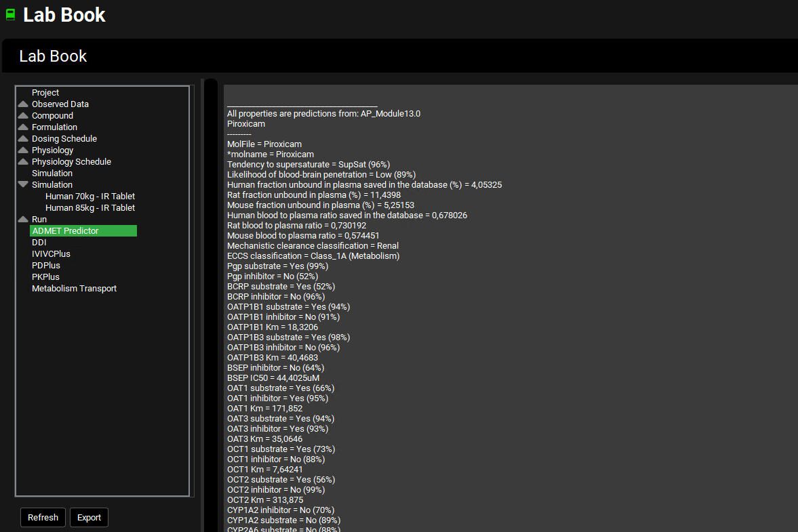Open the IVIVCPlus entry
Image resolution: width=798 pixels, height=532 pixels.
51,254
